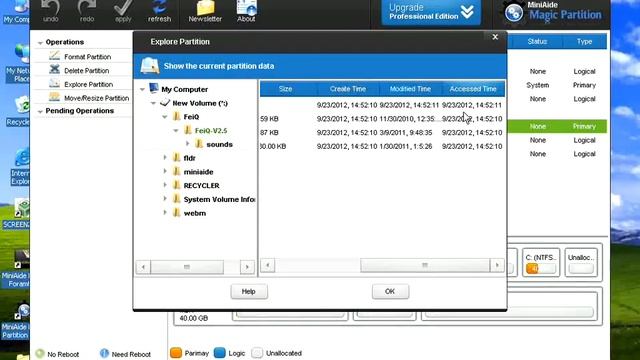The width and height of the screenshot is (640, 360).
Task: Expand the sounds folder node
Action: click(187, 144)
